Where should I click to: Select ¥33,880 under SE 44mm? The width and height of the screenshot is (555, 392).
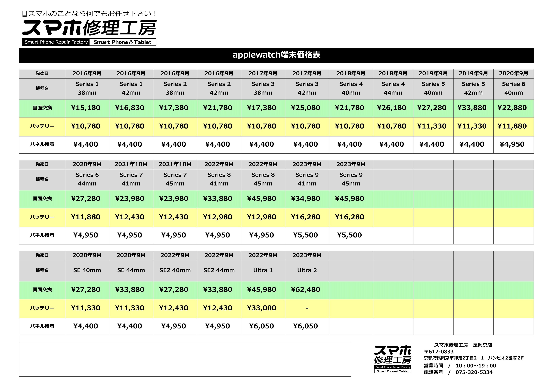tap(130, 290)
